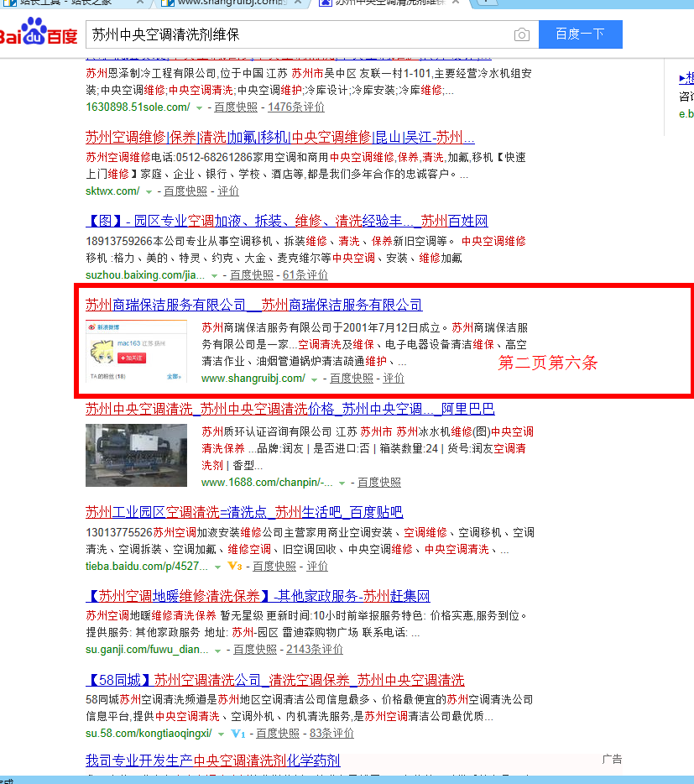
Task: Expand dropdown arrow after 1630898.51sole.com/
Action: tap(199, 108)
